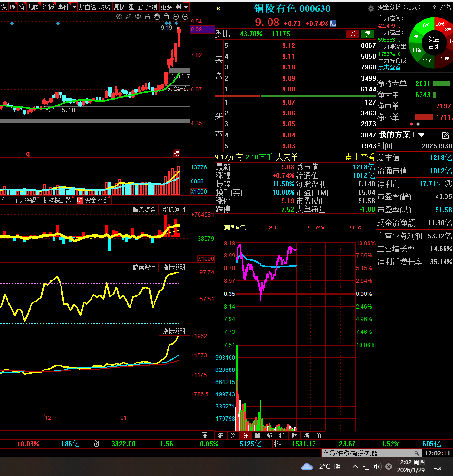The height and width of the screenshot is (476, 453).
Task: Click the question mark help icon
Action: (x=434, y=7)
